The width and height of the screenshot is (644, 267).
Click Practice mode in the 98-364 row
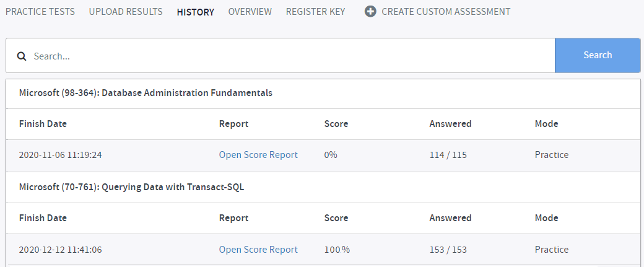[x=552, y=155]
